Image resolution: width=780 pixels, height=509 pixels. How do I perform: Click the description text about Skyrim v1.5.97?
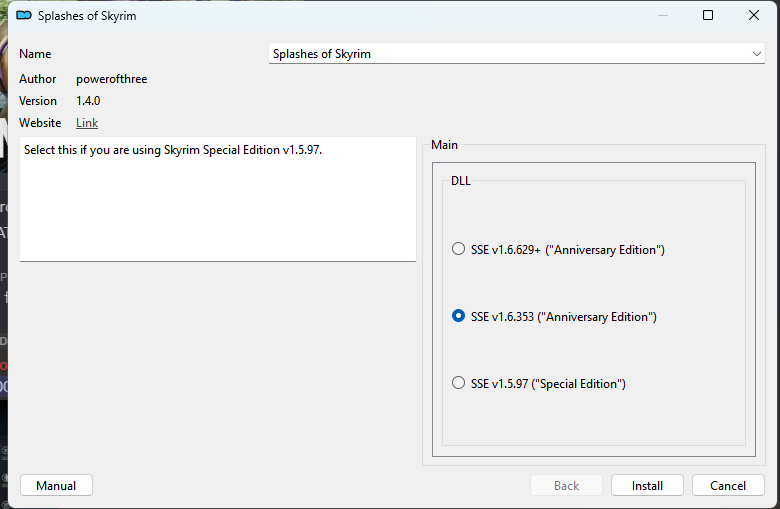coord(173,150)
